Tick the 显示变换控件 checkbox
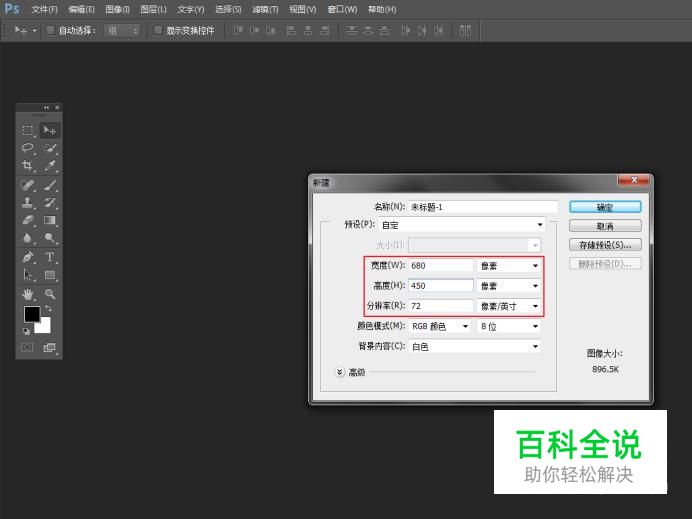692x519 pixels. (157, 30)
